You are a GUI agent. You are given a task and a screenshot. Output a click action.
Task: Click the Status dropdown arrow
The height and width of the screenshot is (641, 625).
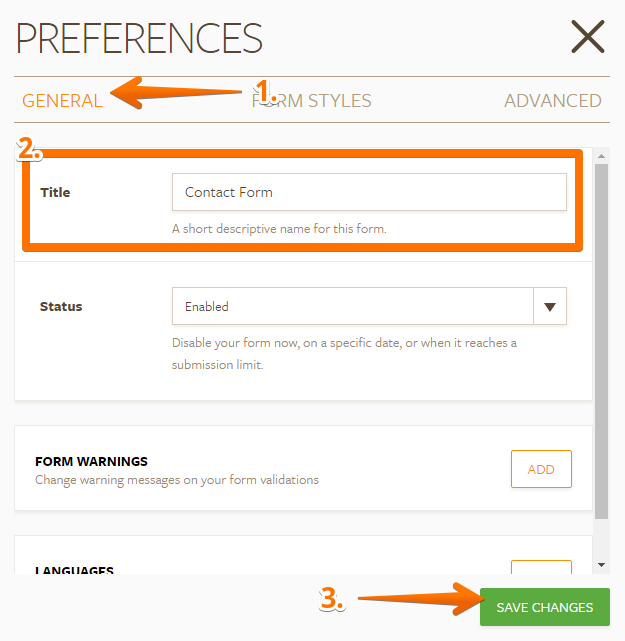[x=550, y=306]
